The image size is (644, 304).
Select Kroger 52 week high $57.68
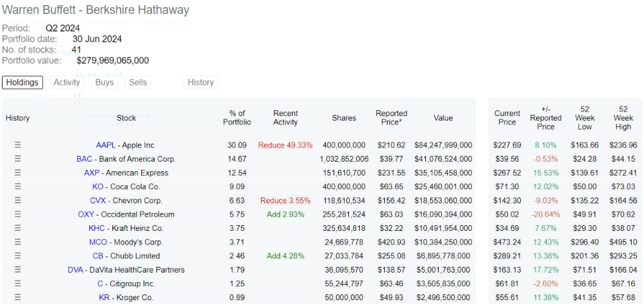623,298
